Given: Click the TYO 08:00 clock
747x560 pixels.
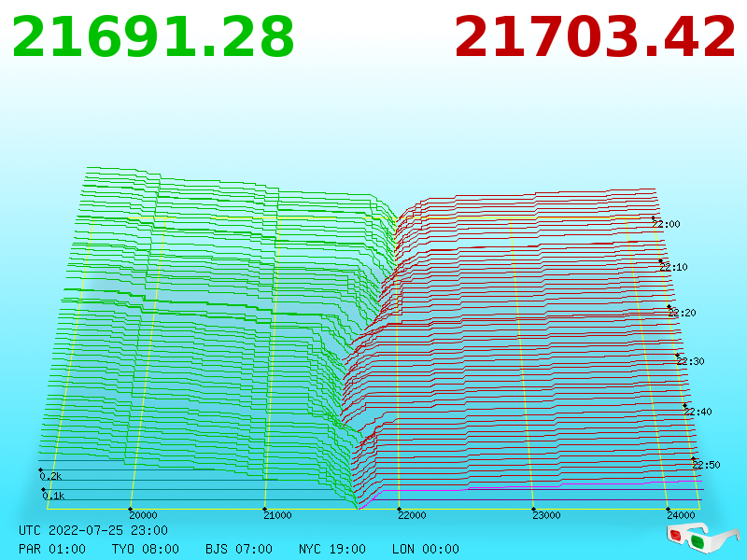Looking at the screenshot, I should coord(146,549).
